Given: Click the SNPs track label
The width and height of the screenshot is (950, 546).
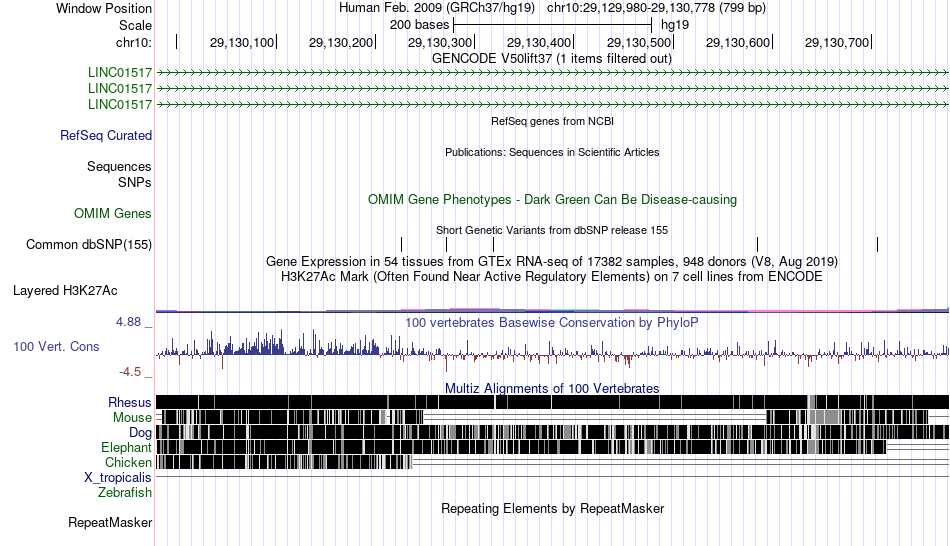Looking at the screenshot, I should coord(135,182).
